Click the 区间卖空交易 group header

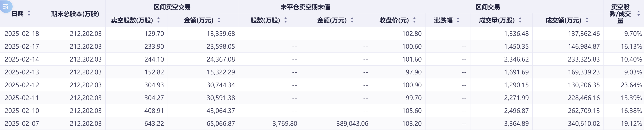pos(172,7)
